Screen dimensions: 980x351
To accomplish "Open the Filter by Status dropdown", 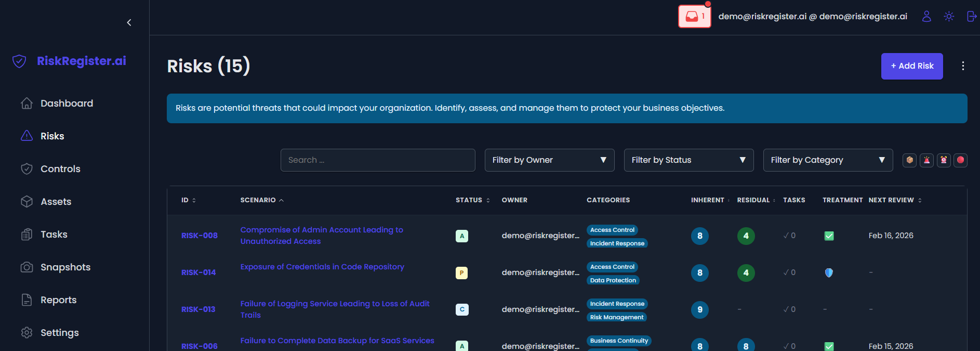I will (x=688, y=160).
